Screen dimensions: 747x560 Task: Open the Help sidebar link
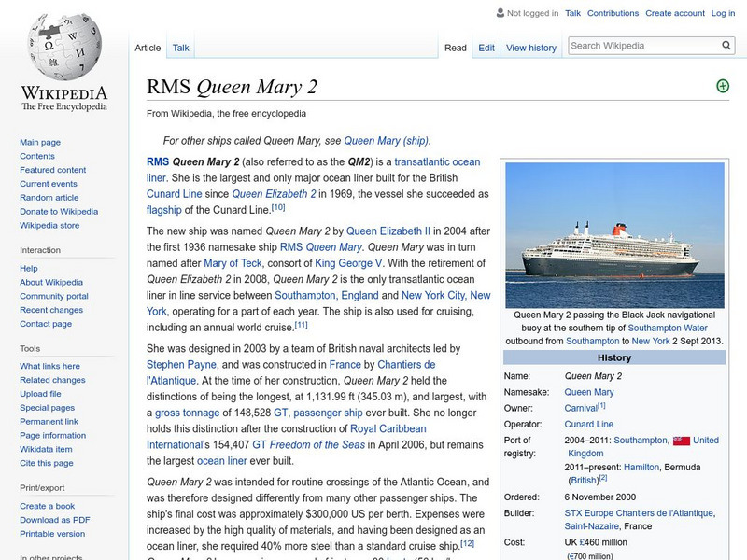tap(29, 268)
